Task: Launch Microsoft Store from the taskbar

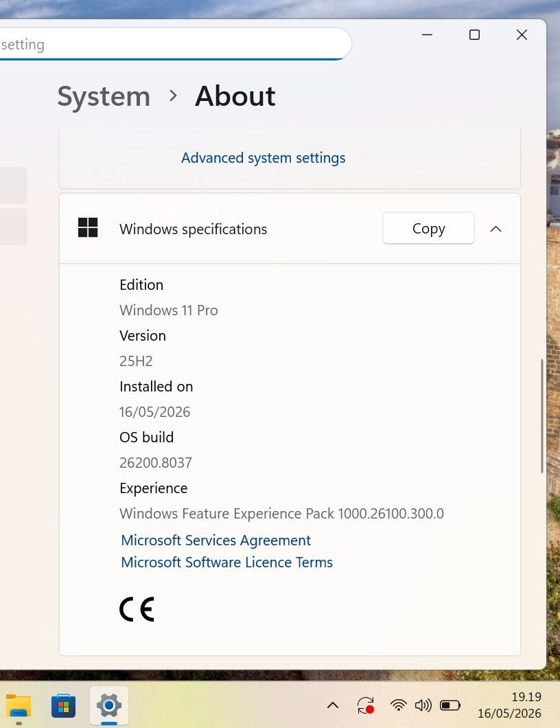Action: pyautogui.click(x=64, y=706)
